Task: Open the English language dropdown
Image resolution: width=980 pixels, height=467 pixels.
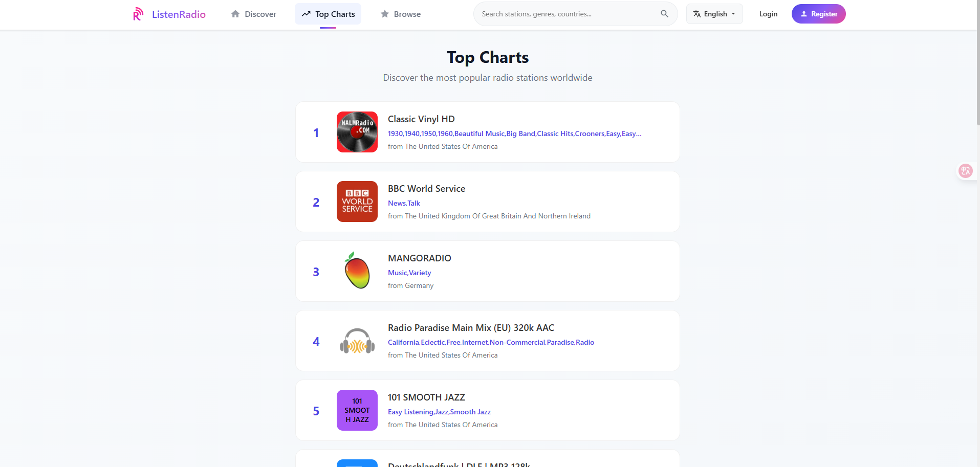Action: [714, 14]
